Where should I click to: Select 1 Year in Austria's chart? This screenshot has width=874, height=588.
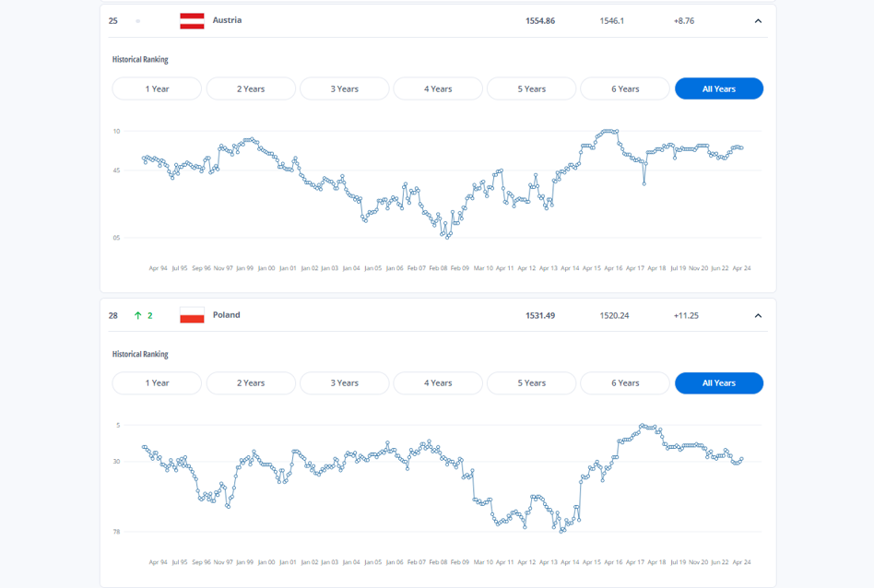[x=157, y=88]
